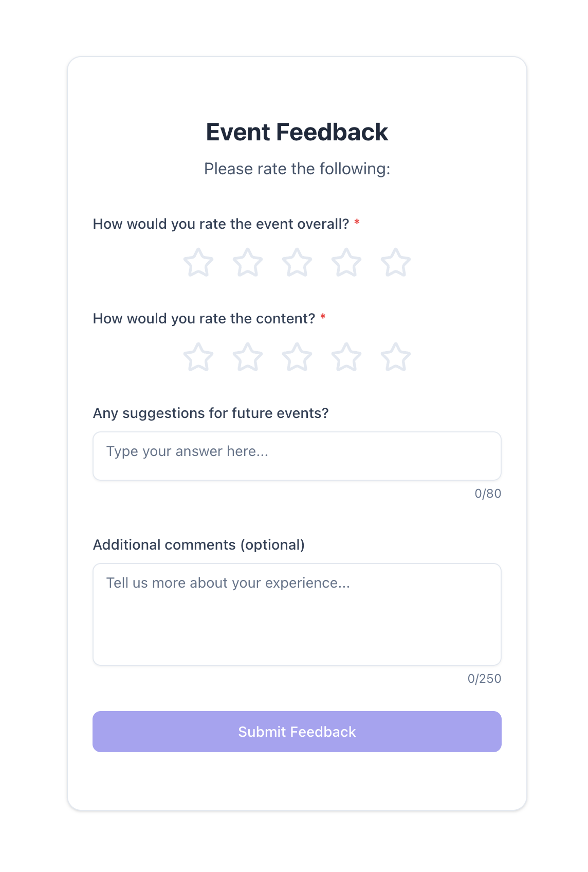Rate the event overall four stars
Viewport: 588px width, 872px height.
pyautogui.click(x=346, y=262)
